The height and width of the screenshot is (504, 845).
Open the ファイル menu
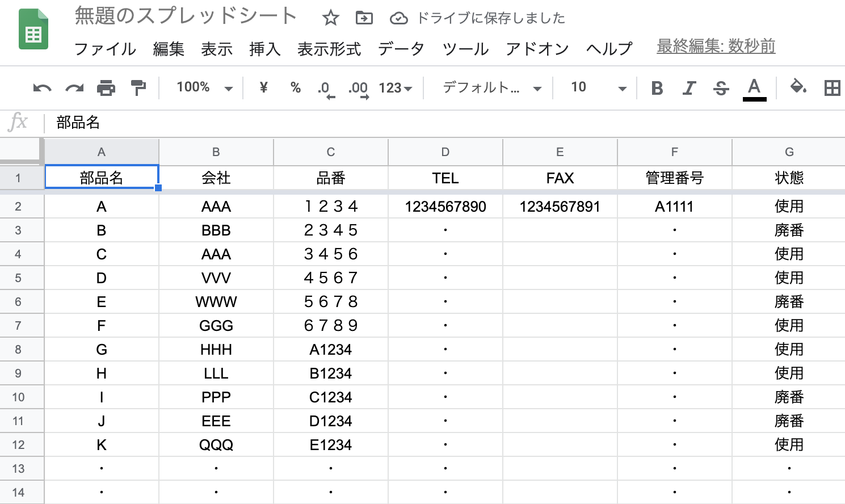pyautogui.click(x=105, y=49)
